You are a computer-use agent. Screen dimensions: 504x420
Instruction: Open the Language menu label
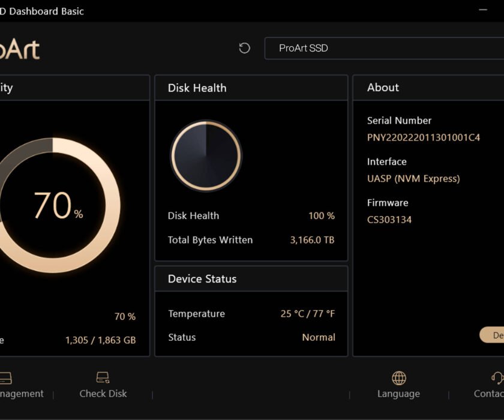(x=398, y=394)
